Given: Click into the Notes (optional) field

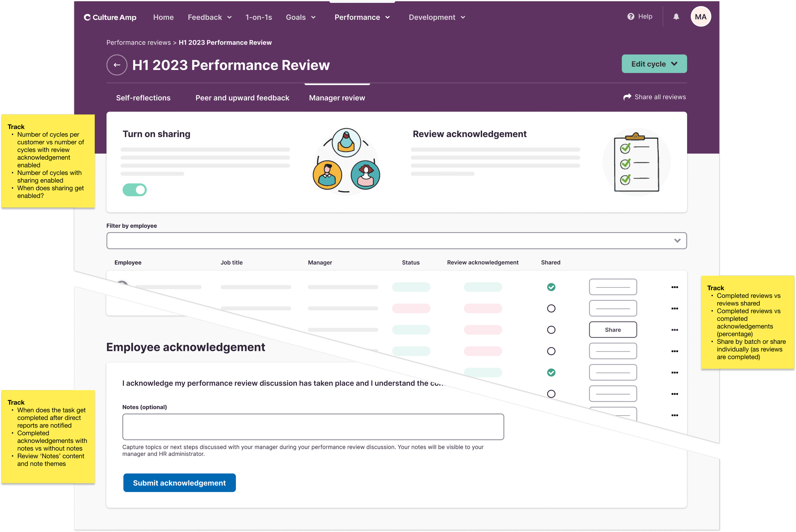Looking at the screenshot, I should 313,426.
